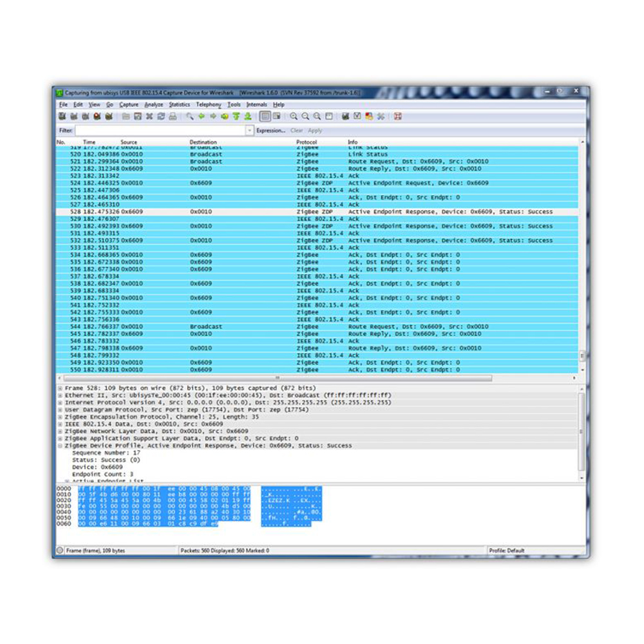Click the expert info status bar indicator

61,551
